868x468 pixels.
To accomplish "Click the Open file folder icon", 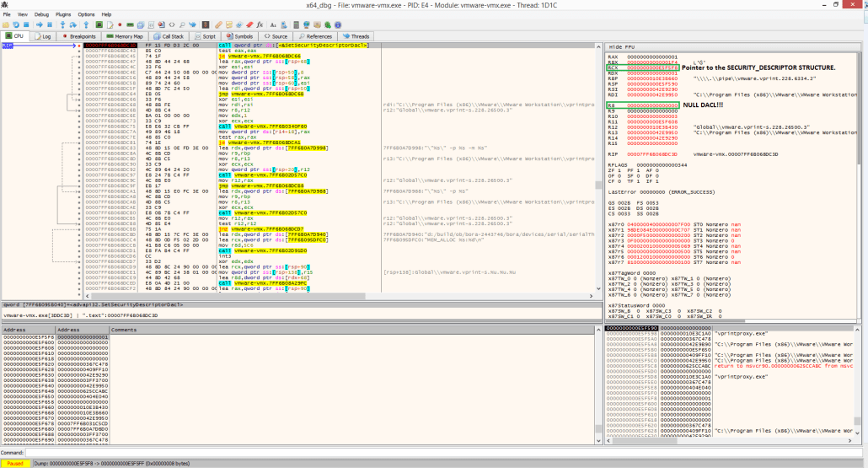I will [x=6, y=24].
